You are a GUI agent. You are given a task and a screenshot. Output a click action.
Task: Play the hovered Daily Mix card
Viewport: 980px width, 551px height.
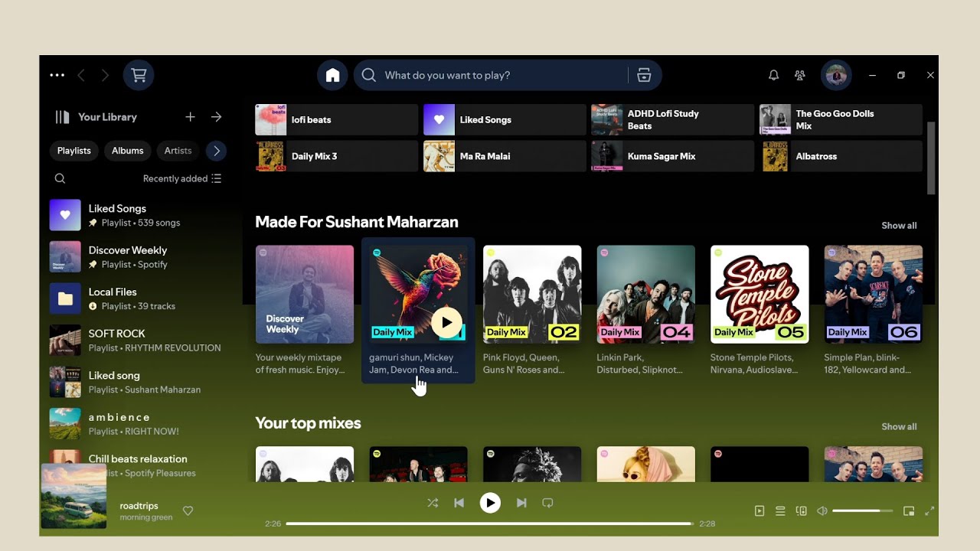(x=446, y=323)
